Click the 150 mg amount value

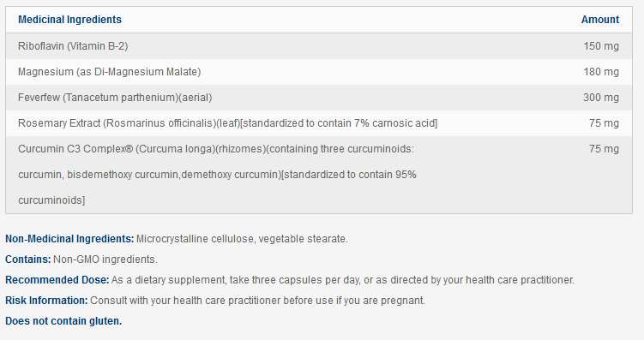[x=601, y=46]
